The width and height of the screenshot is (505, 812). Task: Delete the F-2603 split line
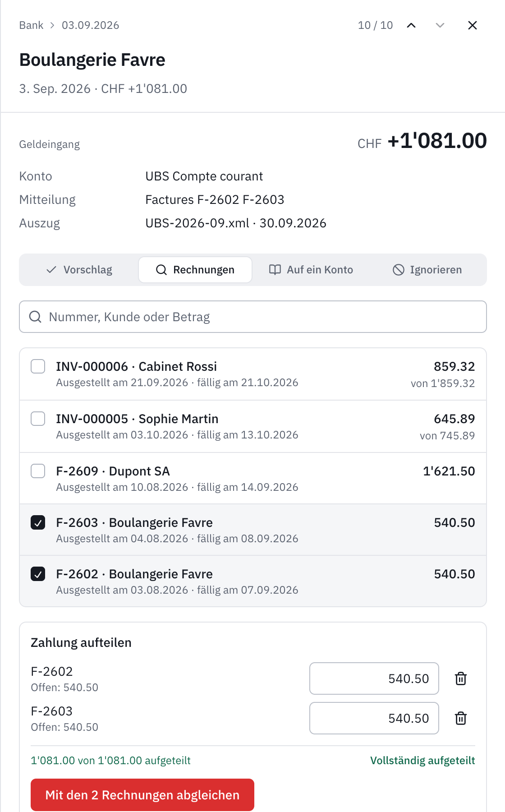point(461,718)
